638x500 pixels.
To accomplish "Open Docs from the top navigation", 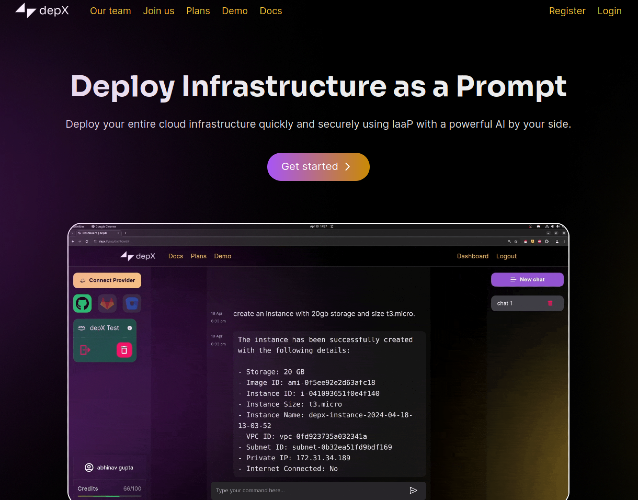I will click(271, 11).
